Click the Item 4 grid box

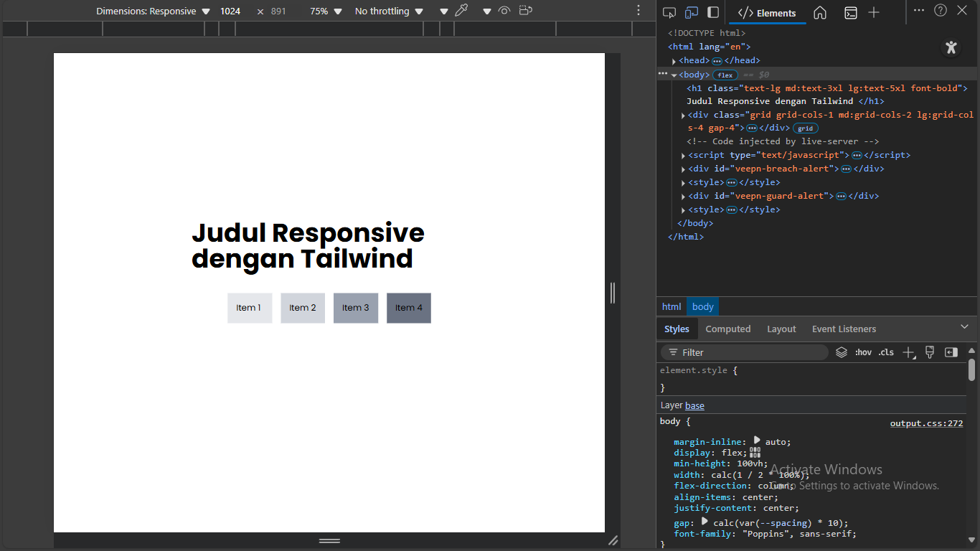(409, 308)
